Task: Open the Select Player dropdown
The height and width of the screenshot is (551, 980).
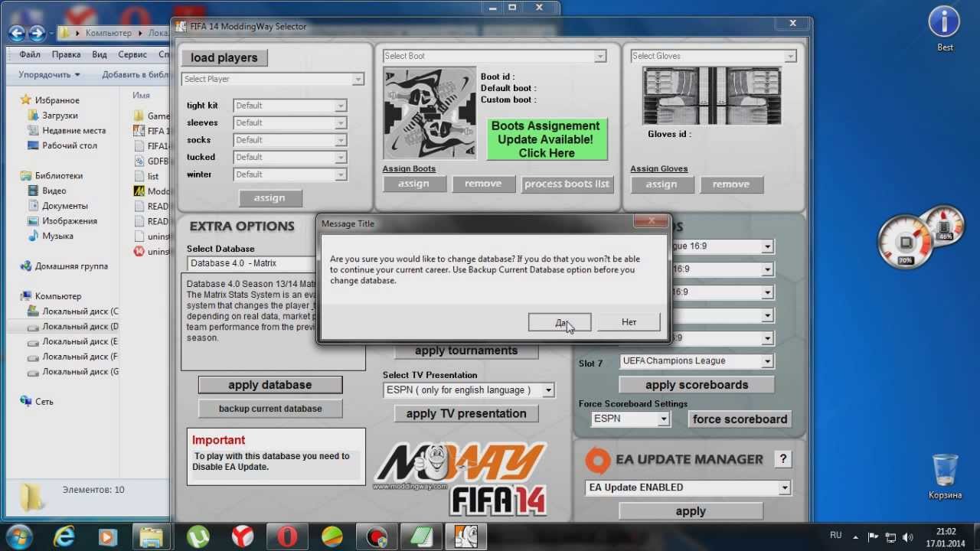Action: pos(358,79)
